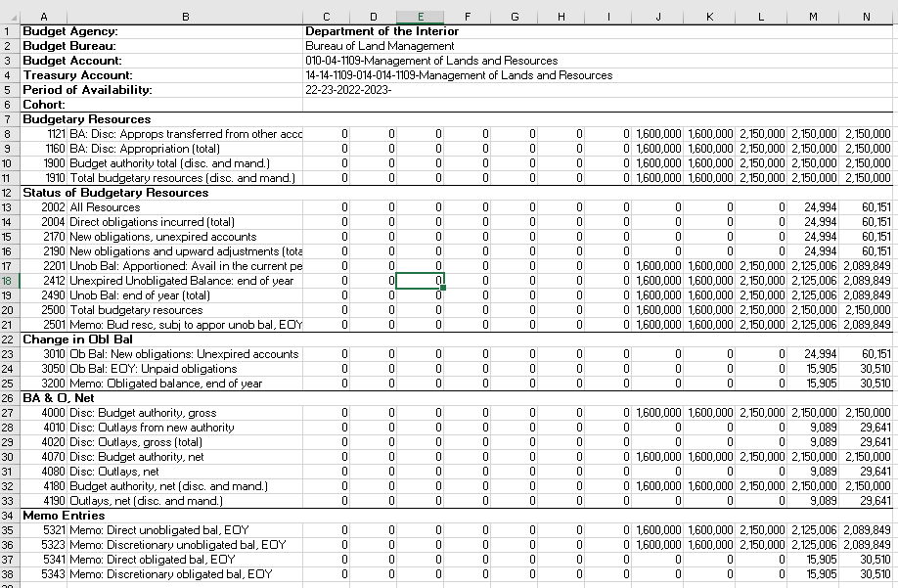
Task: Click 'Status of Budgetary Resources' section header
Action: [x=115, y=193]
